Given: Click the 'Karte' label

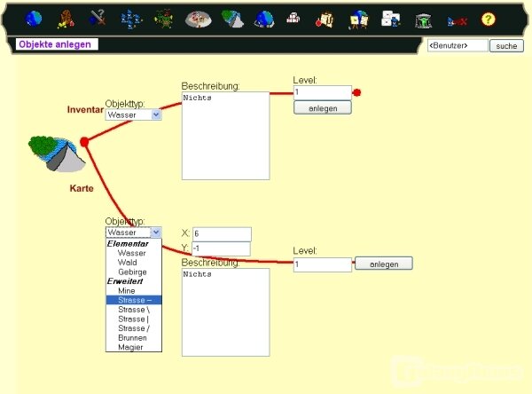Looking at the screenshot, I should coord(82,188).
